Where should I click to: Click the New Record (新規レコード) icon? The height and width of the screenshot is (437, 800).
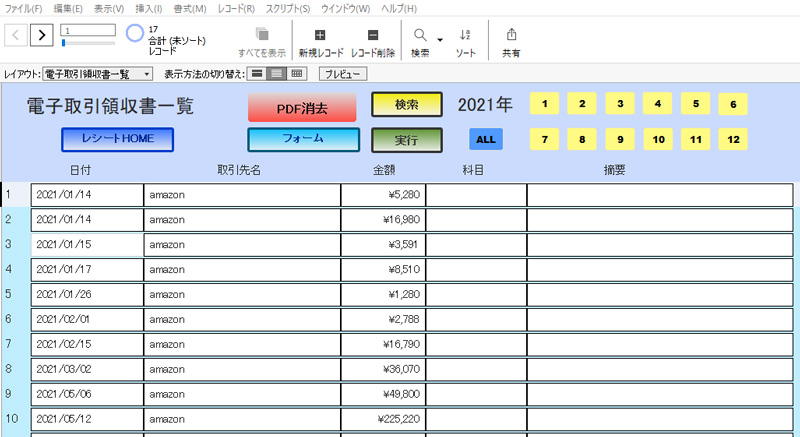[320, 35]
